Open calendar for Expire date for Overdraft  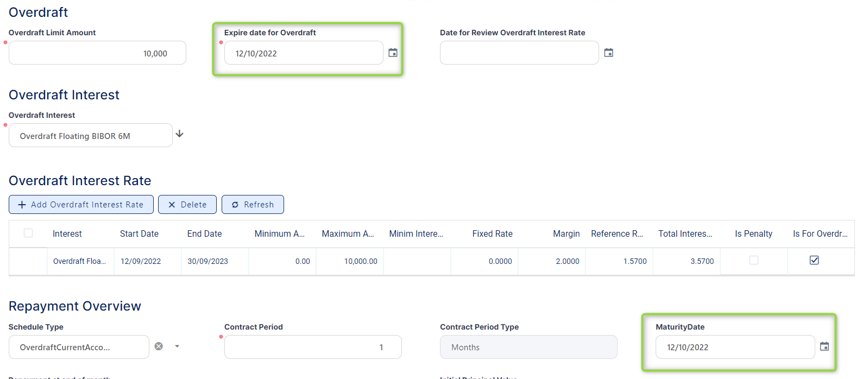click(393, 53)
